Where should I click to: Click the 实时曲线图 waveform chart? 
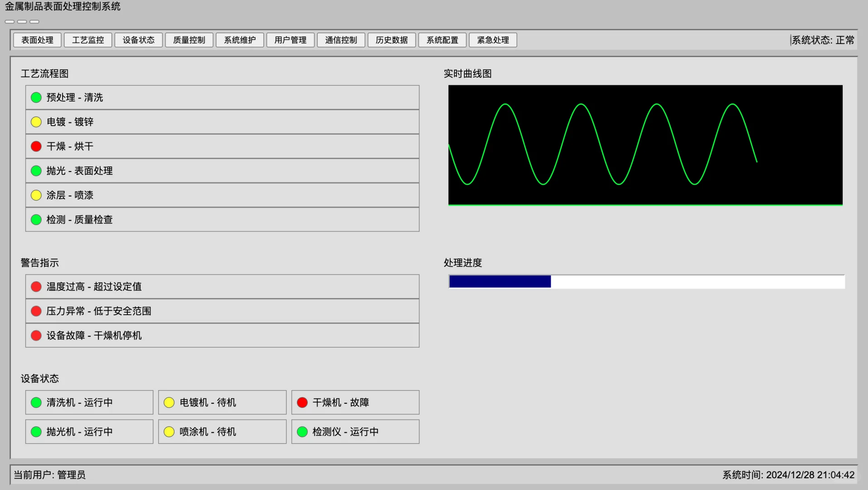tap(645, 145)
